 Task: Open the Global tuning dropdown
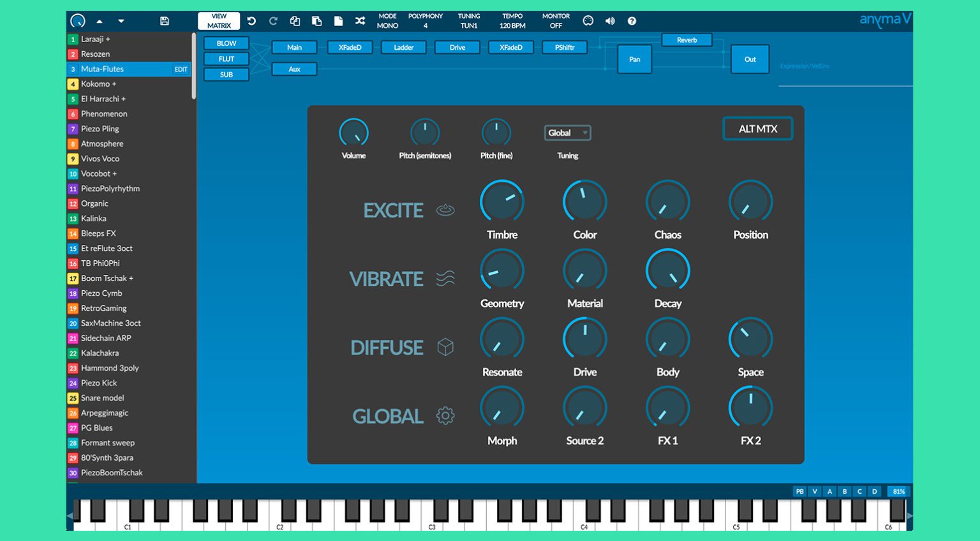coord(567,133)
